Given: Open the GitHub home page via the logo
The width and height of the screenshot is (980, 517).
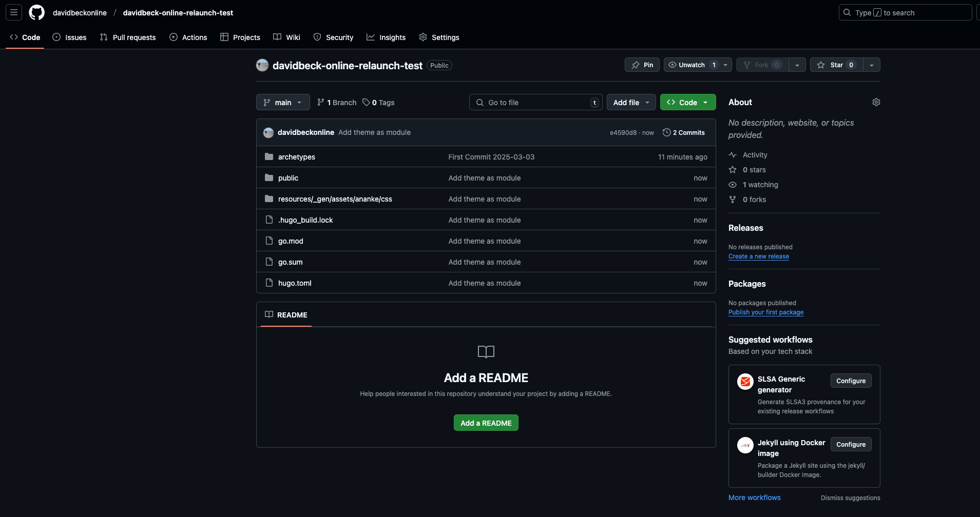Looking at the screenshot, I should 36,12.
